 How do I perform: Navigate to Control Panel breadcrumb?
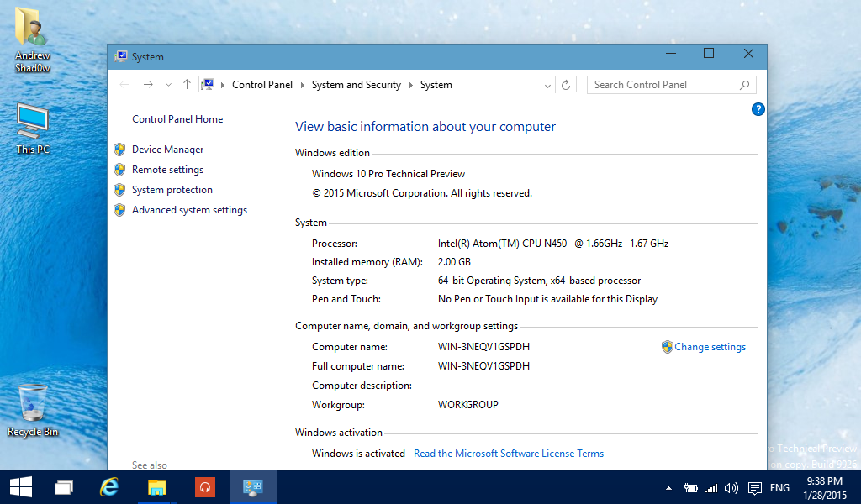point(262,85)
